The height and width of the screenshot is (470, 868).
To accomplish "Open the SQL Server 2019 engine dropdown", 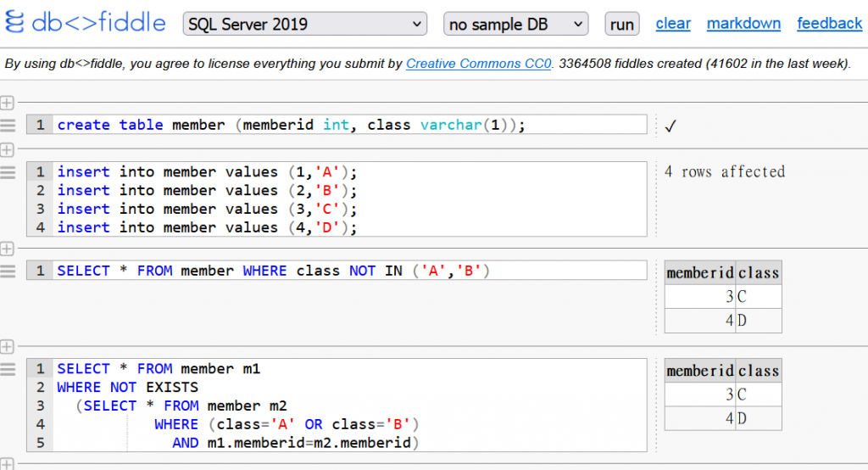I will click(305, 24).
